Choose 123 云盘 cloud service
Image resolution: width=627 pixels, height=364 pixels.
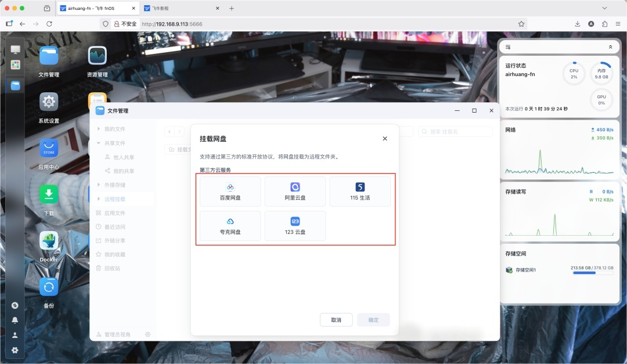(x=295, y=226)
